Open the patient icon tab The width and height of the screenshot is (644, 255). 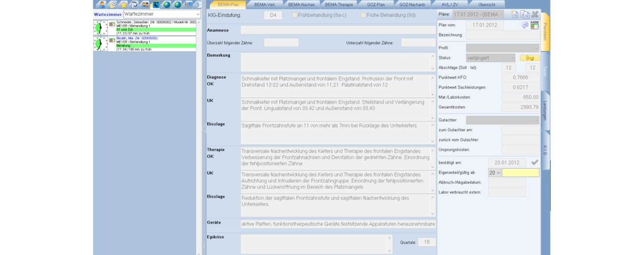click(x=102, y=5)
